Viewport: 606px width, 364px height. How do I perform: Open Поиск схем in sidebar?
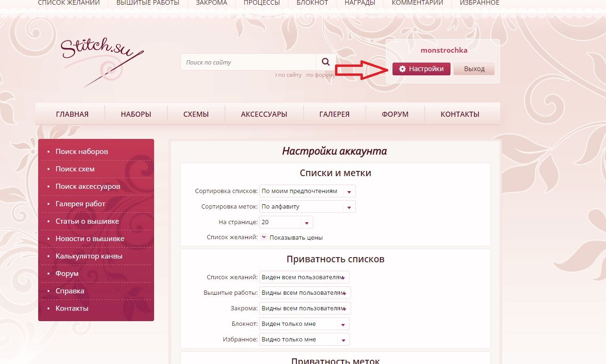click(75, 169)
